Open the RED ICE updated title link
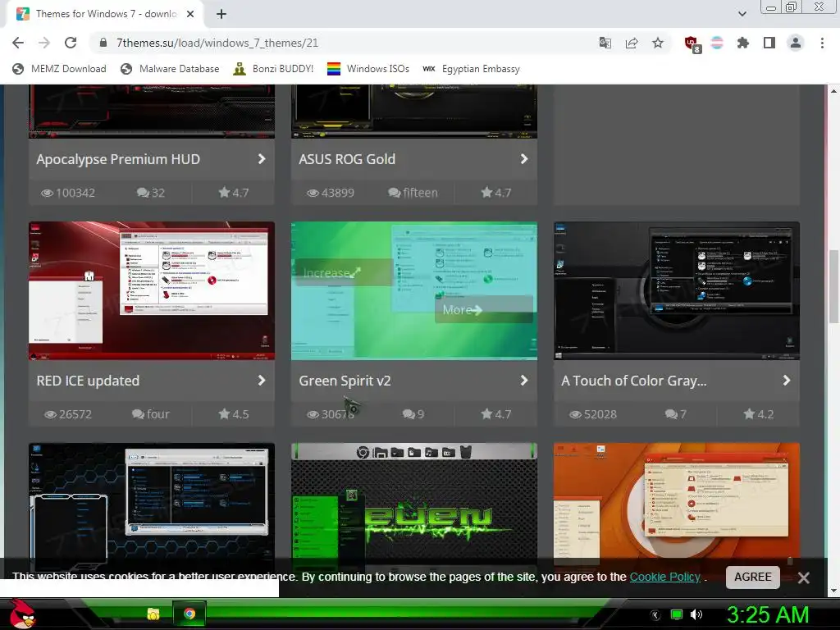The width and height of the screenshot is (840, 630). pyautogui.click(x=88, y=381)
